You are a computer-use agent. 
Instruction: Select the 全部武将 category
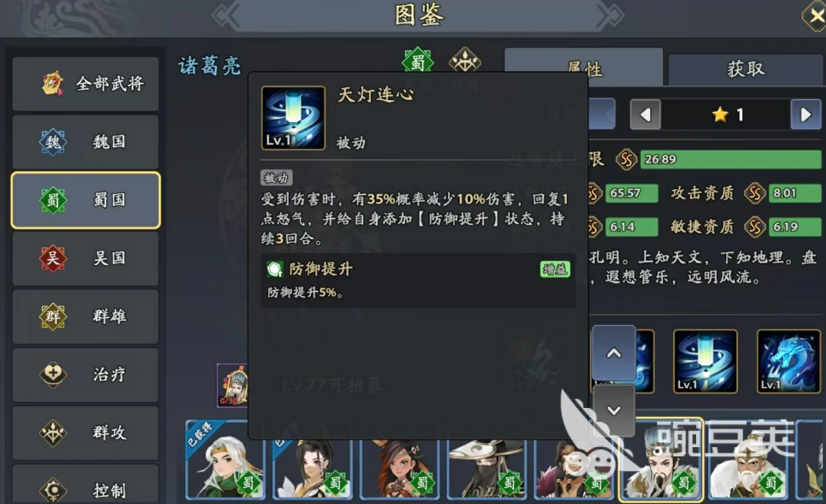[85, 83]
